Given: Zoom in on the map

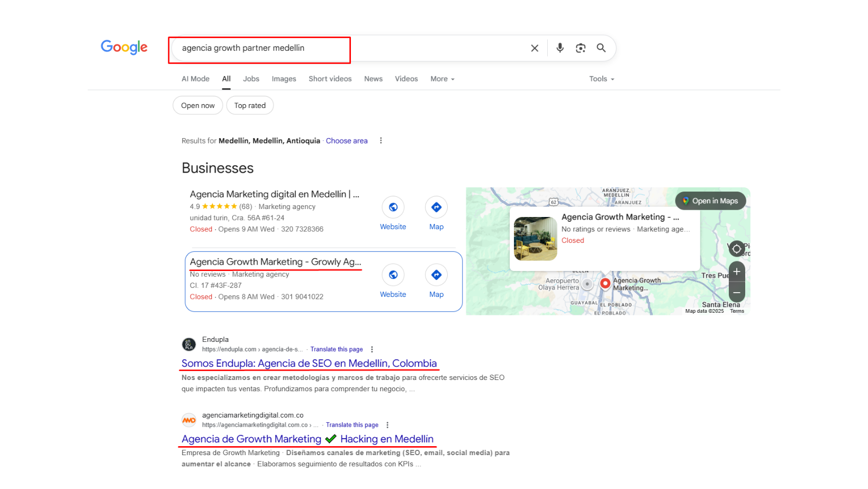Looking at the screenshot, I should 737,271.
